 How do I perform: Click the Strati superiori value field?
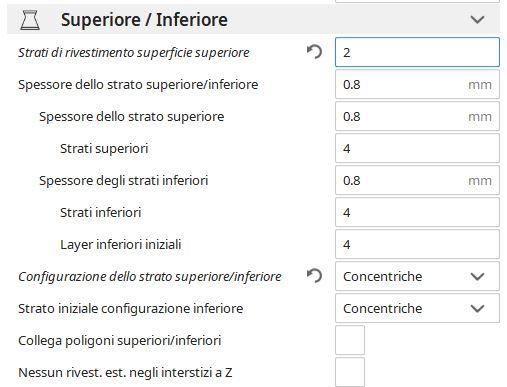tap(417, 148)
